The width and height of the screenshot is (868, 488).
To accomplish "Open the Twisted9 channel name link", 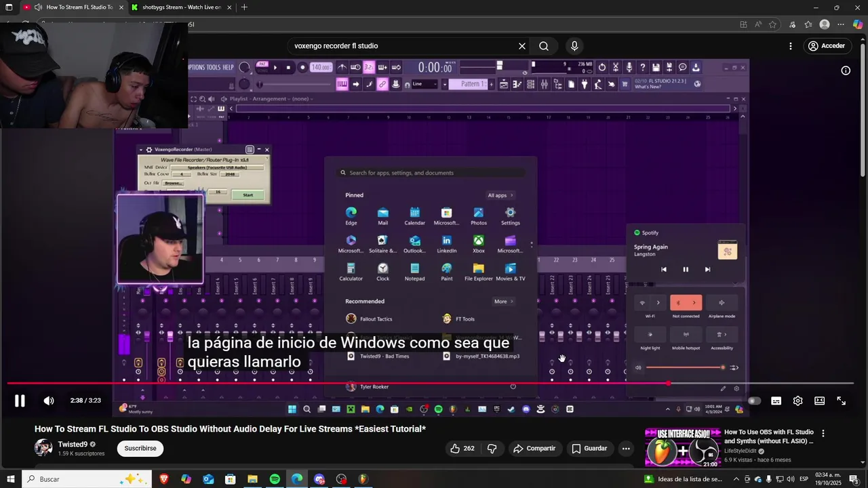I will 73,445.
